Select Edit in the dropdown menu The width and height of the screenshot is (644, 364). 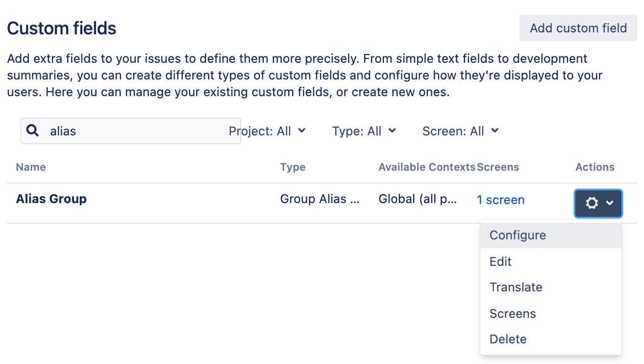point(500,261)
